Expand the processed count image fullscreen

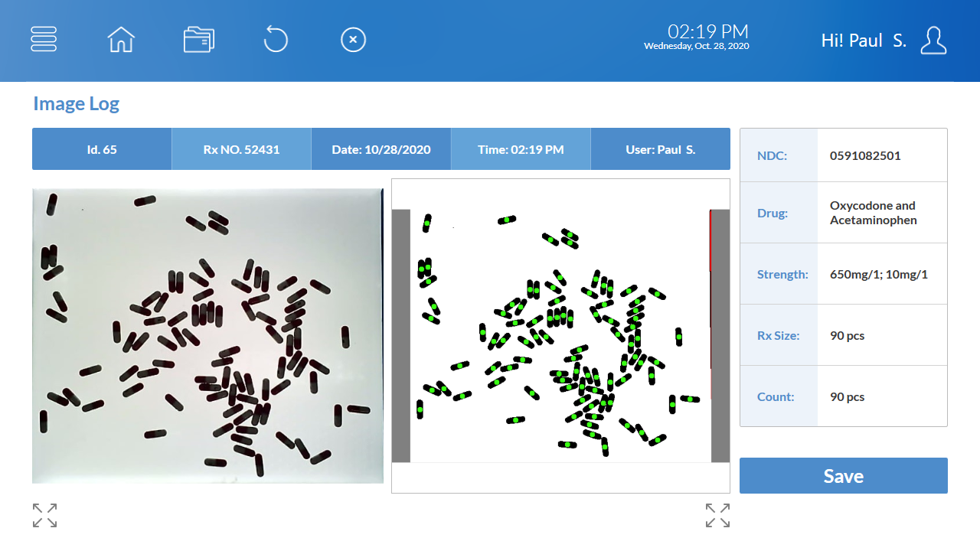tap(717, 515)
